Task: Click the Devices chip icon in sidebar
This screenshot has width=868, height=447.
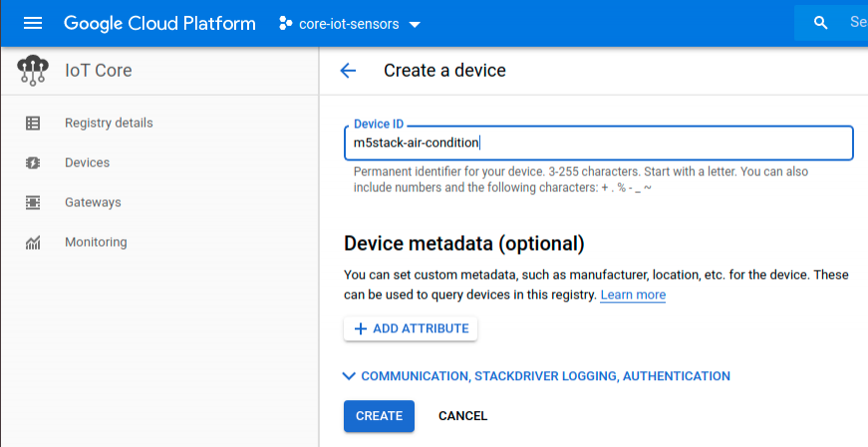Action: point(33,163)
